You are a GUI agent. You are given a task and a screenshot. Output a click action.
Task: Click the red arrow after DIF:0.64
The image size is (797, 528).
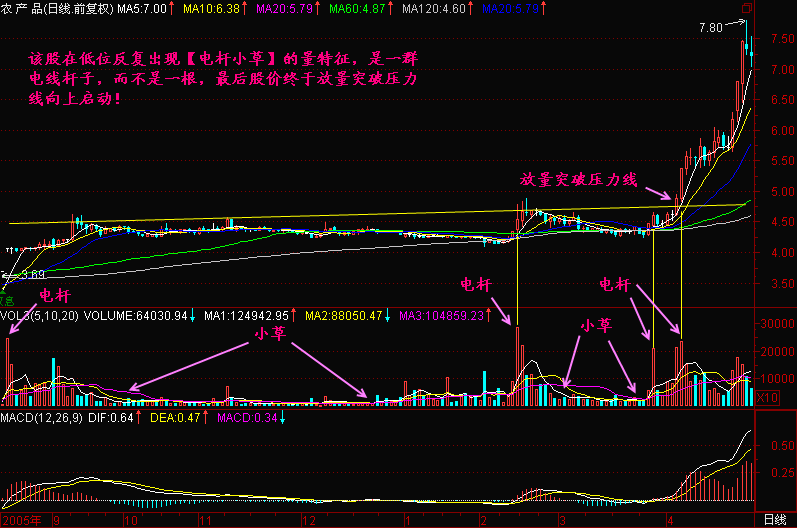pos(137,416)
